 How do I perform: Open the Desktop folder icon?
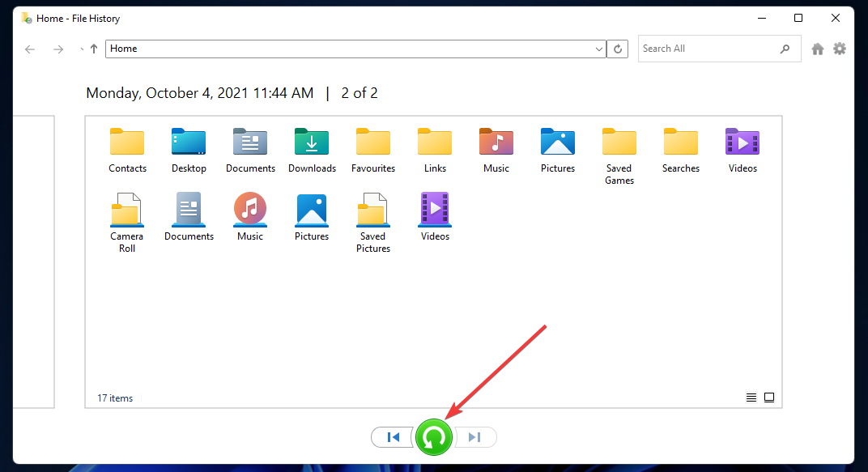(189, 151)
